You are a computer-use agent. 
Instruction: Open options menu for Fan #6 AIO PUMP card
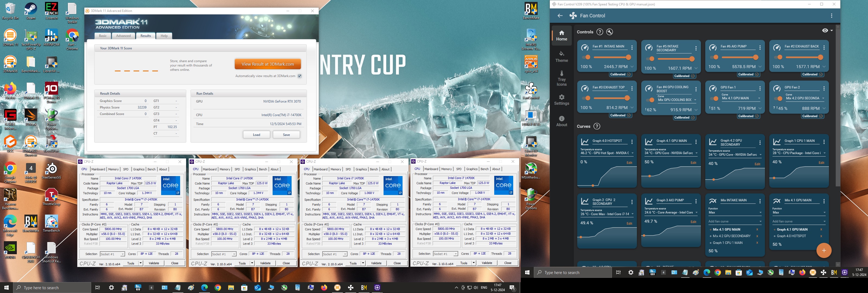click(x=760, y=47)
